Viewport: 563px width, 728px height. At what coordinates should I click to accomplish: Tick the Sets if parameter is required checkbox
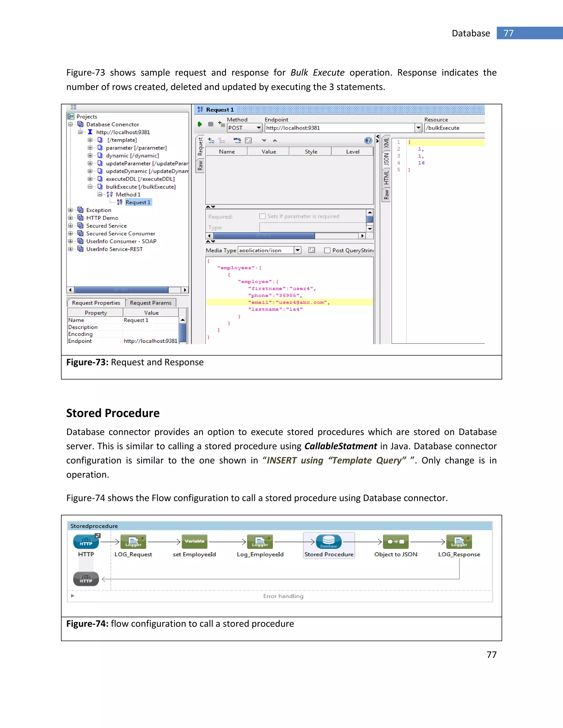[x=262, y=216]
